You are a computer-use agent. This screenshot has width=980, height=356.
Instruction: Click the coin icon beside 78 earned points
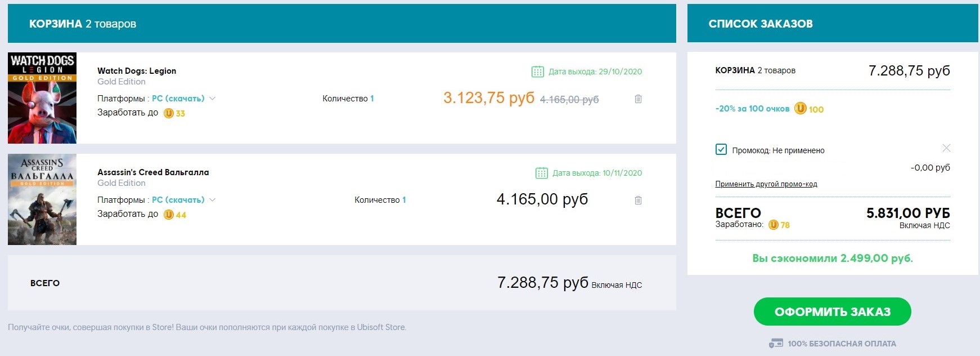click(774, 225)
